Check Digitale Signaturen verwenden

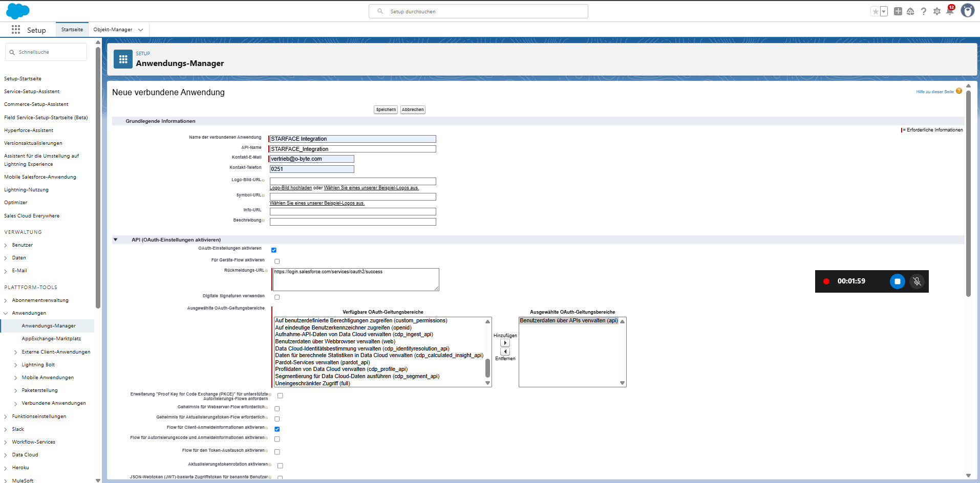click(277, 297)
